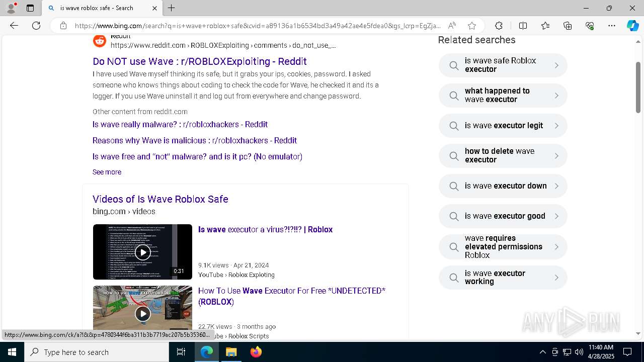Click the browser Back arrow

[x=14, y=26]
